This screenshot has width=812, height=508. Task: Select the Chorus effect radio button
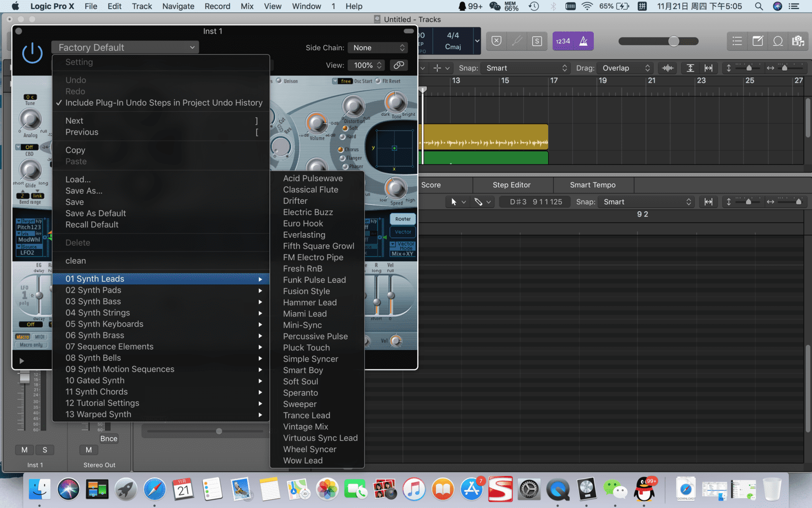click(341, 149)
